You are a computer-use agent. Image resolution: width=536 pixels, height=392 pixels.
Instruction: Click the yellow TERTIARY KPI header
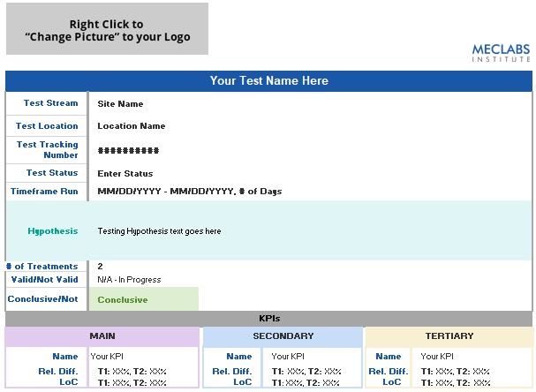pos(449,336)
